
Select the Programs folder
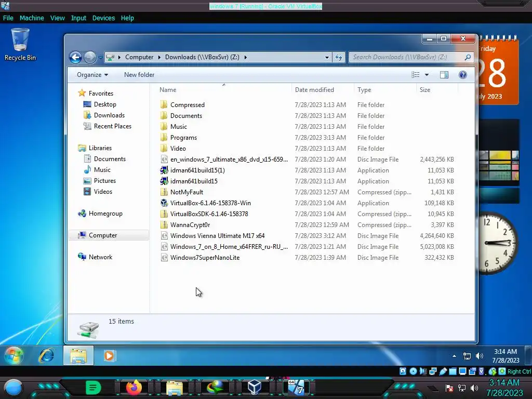click(x=183, y=137)
